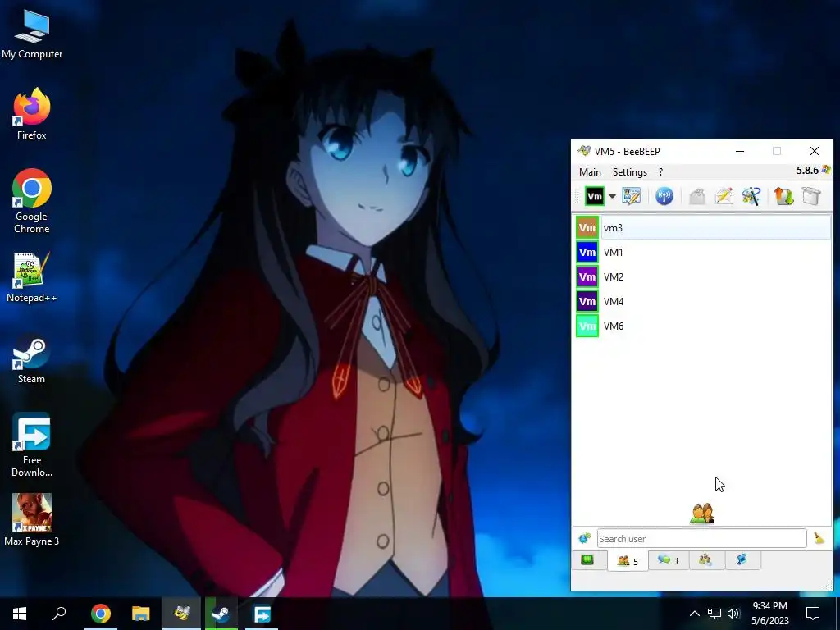The image size is (840, 630).
Task: Select the Free Download Manager desktop shortcut
Action: pos(32,445)
